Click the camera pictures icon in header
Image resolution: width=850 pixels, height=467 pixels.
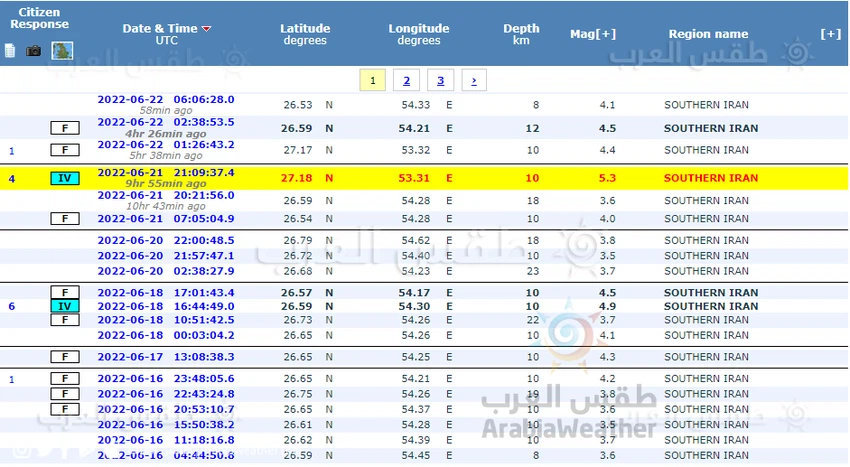[34, 50]
